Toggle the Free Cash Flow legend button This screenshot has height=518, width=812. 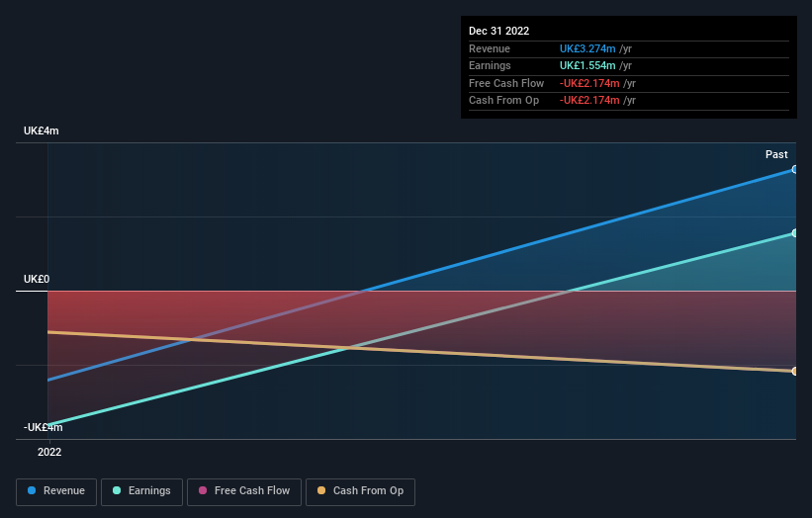tap(244, 491)
